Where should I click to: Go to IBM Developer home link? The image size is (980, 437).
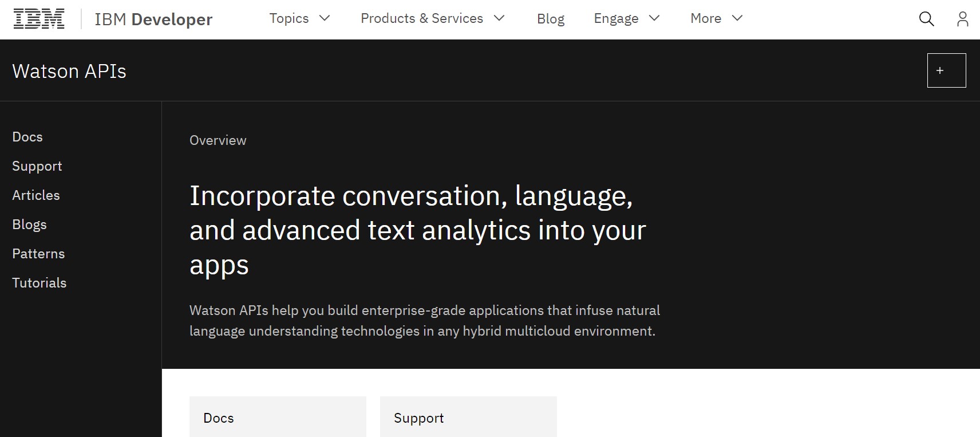pos(153,19)
